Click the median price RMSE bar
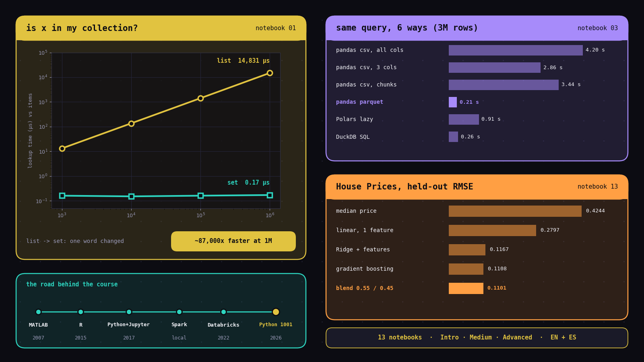 (515, 211)
